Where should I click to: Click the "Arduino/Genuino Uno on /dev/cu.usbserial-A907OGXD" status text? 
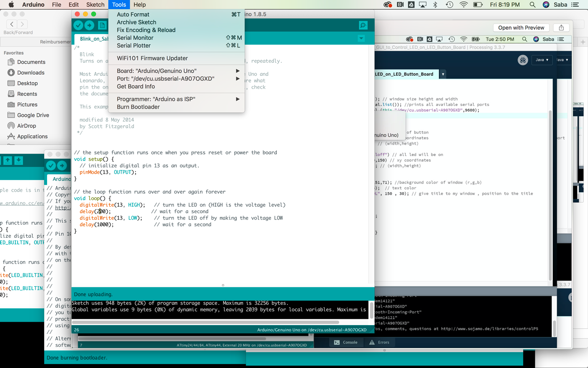click(x=312, y=330)
